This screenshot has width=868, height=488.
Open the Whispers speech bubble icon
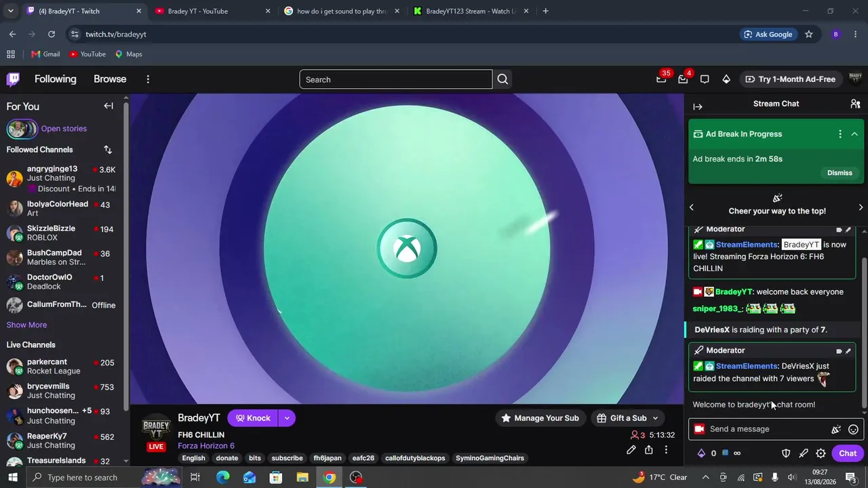[x=705, y=79]
